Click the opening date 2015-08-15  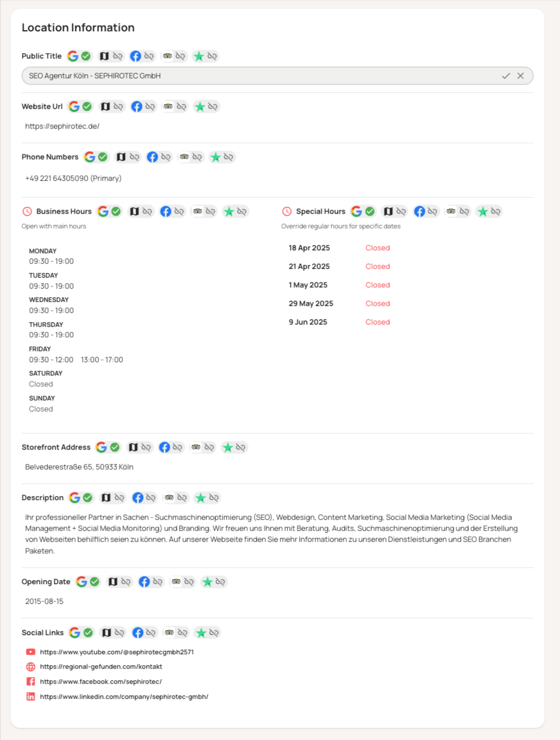click(44, 602)
